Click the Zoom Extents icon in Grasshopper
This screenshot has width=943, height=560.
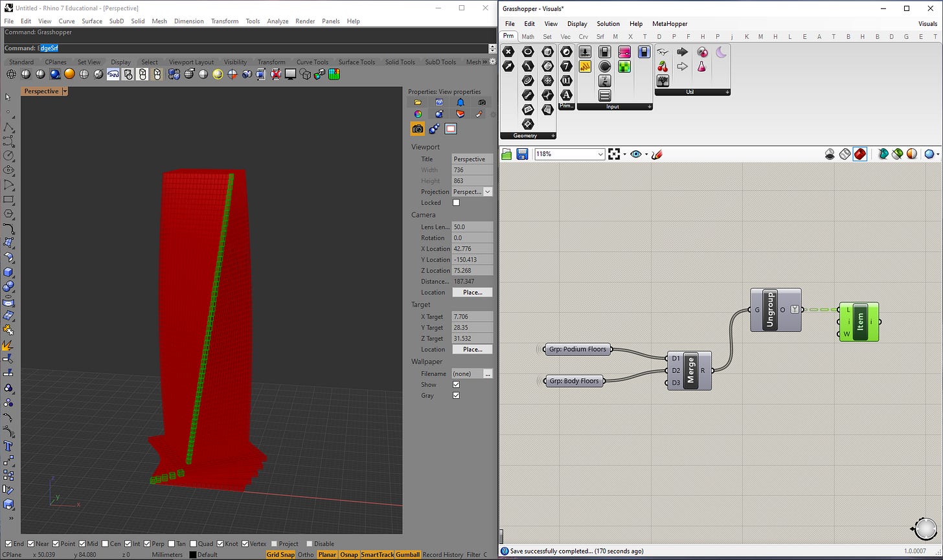click(614, 154)
